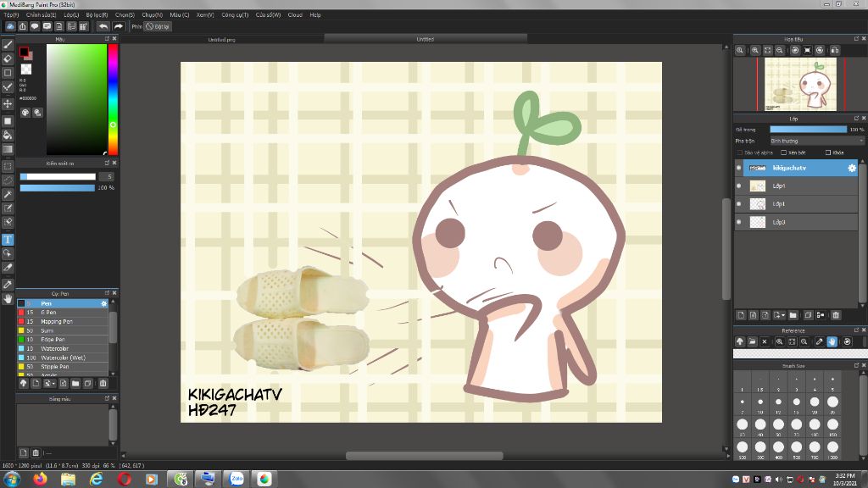The image size is (868, 488).
Task: Open gear settings for Pen brush
Action: 103,304
